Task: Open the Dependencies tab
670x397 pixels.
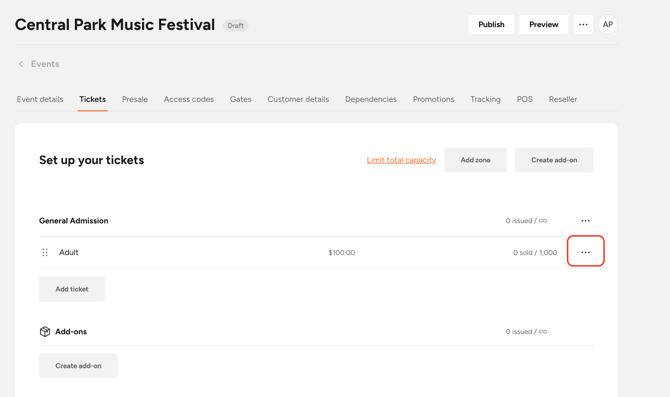Action: 371,99
